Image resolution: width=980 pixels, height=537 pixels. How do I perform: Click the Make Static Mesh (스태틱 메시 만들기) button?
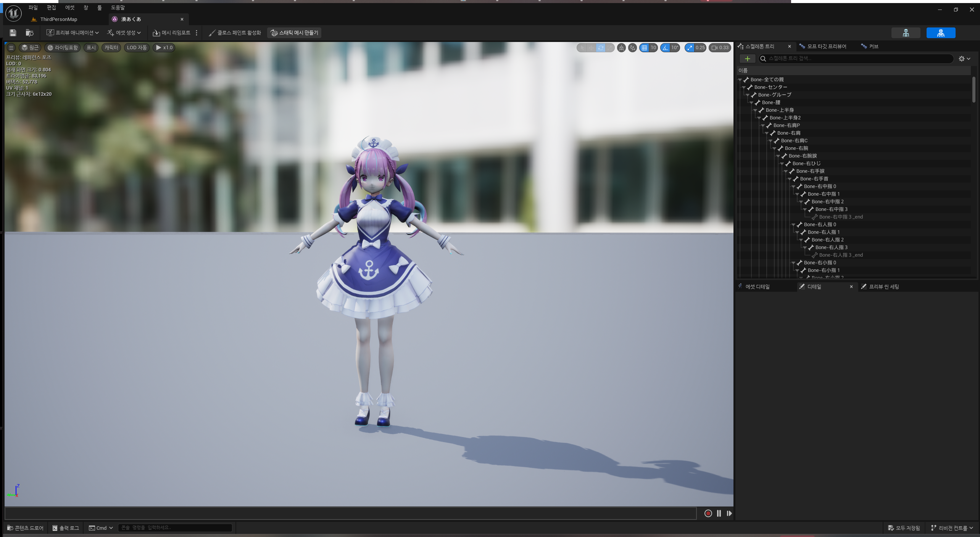pos(294,33)
